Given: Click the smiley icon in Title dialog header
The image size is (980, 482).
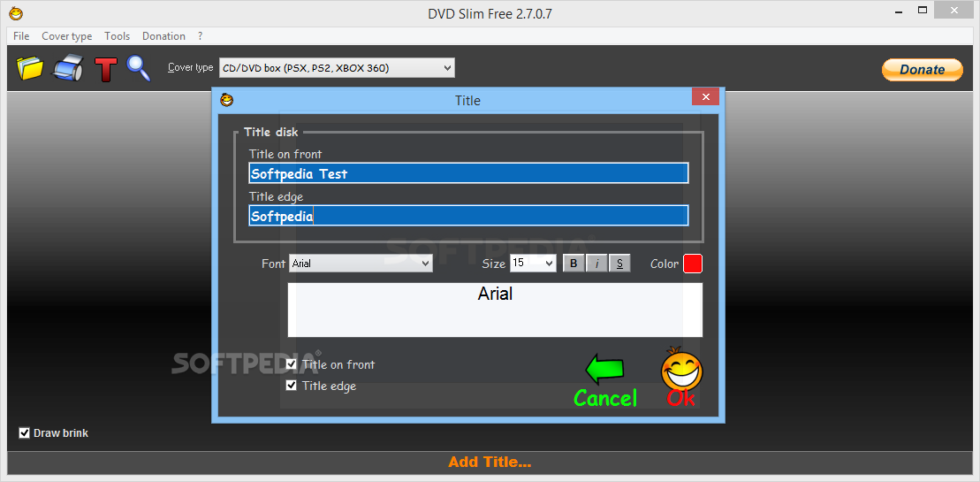Looking at the screenshot, I should 227,100.
